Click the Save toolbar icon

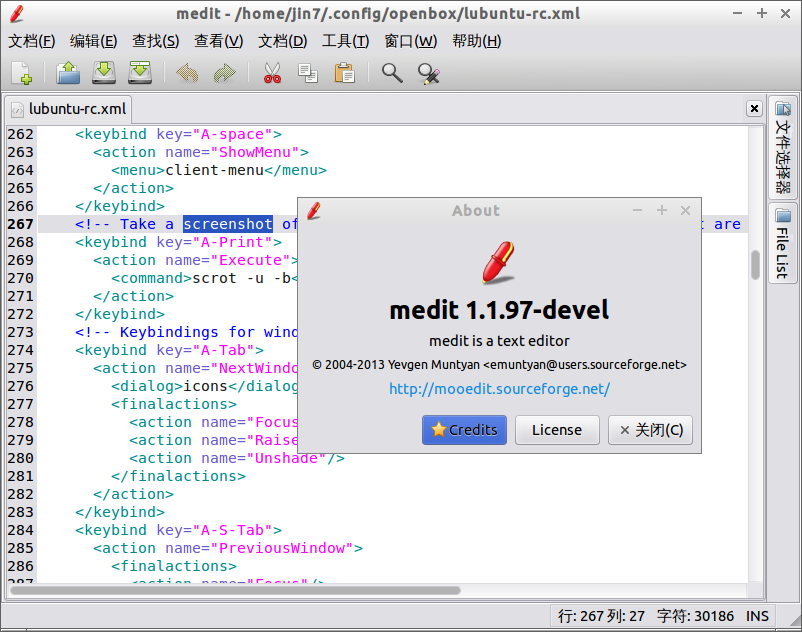coord(104,73)
